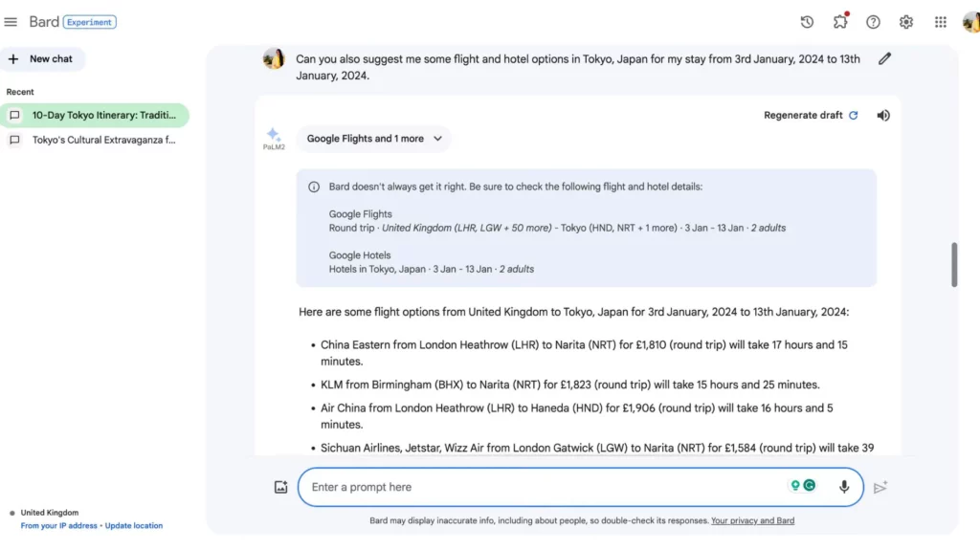Image resolution: width=980 pixels, height=551 pixels.
Task: Click the send message arrow
Action: pyautogui.click(x=880, y=487)
